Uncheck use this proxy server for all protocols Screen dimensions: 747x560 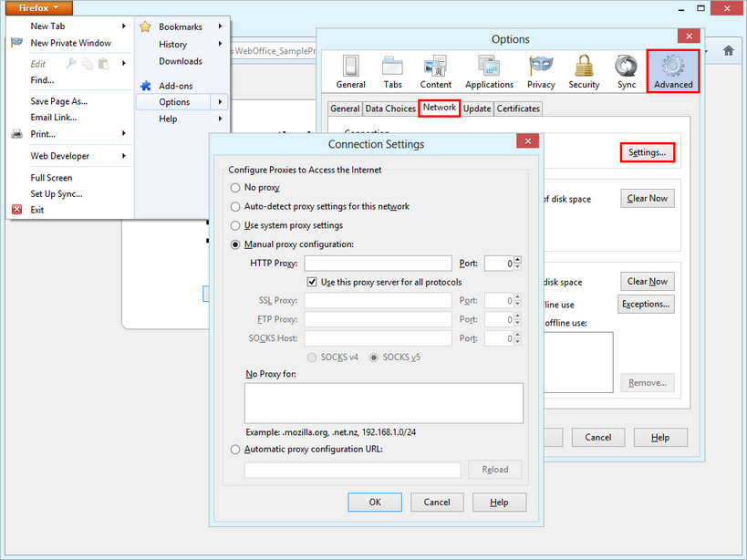pos(312,281)
